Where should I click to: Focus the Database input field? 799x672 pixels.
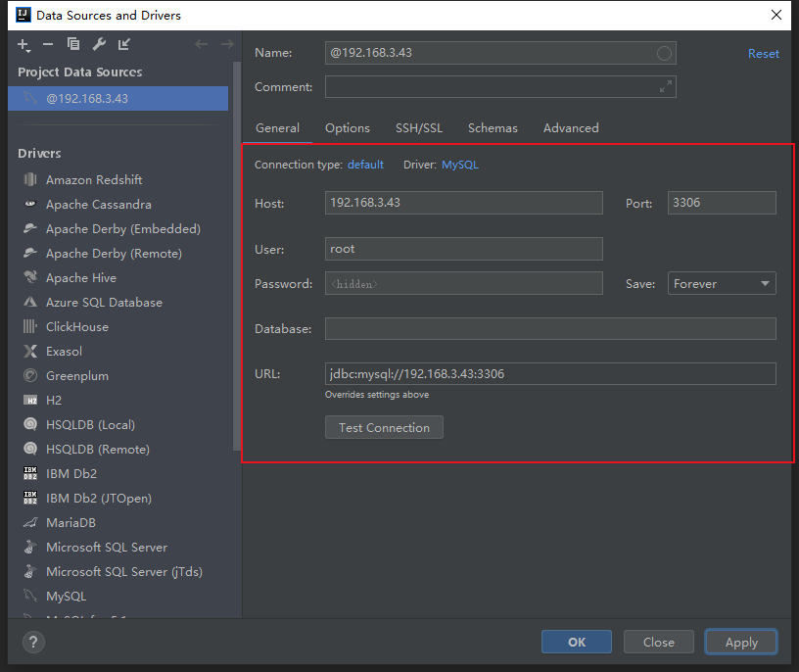(x=550, y=329)
